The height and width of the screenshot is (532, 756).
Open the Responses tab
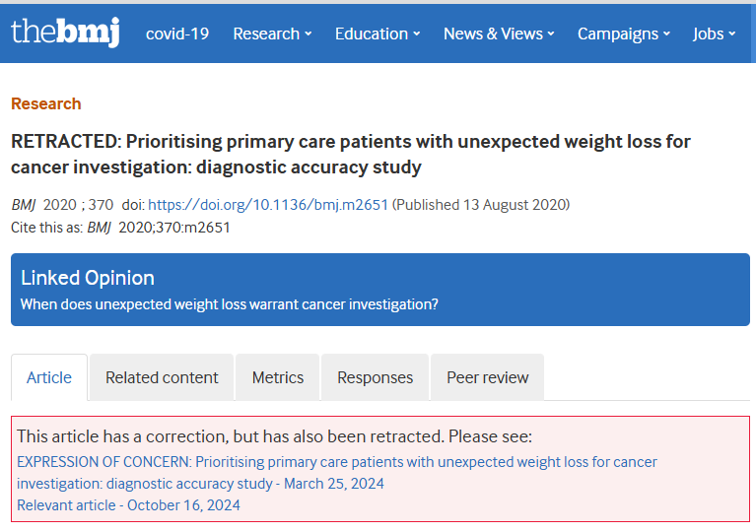click(376, 377)
